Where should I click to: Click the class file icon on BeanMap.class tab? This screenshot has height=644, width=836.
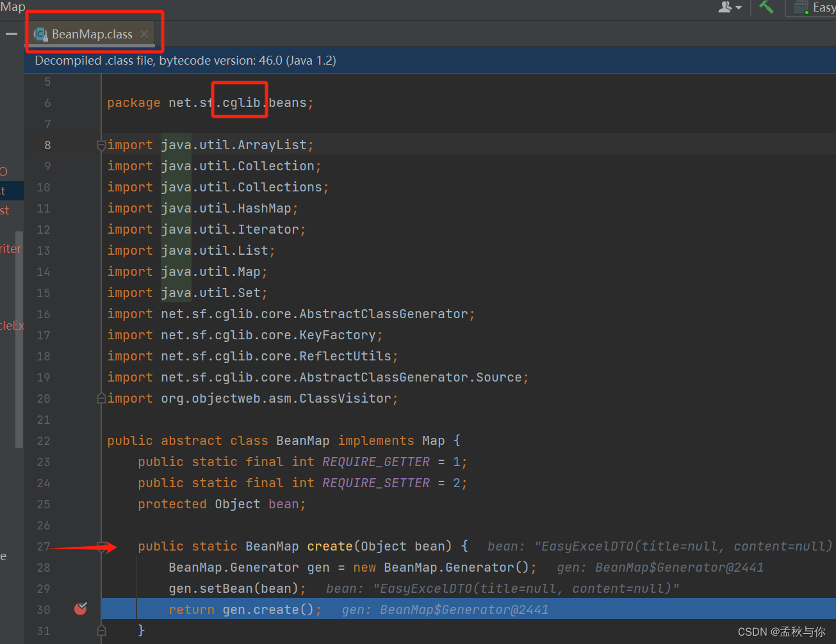(41, 35)
